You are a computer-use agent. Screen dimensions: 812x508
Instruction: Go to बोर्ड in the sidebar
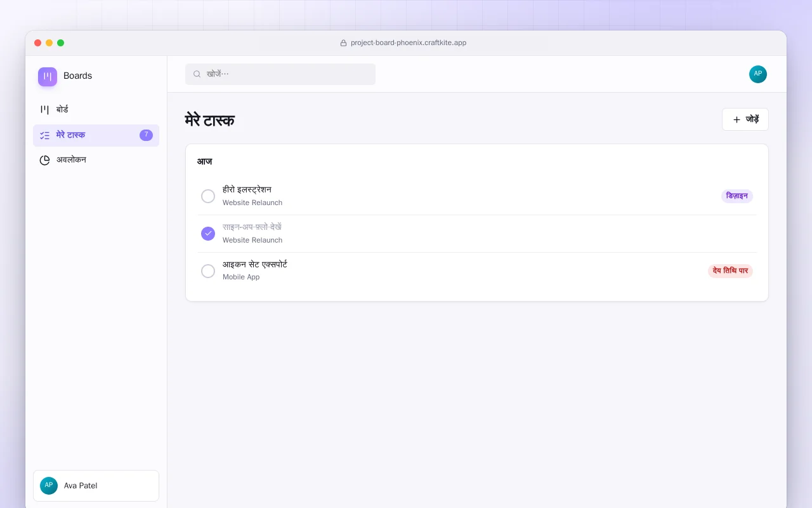point(96,110)
